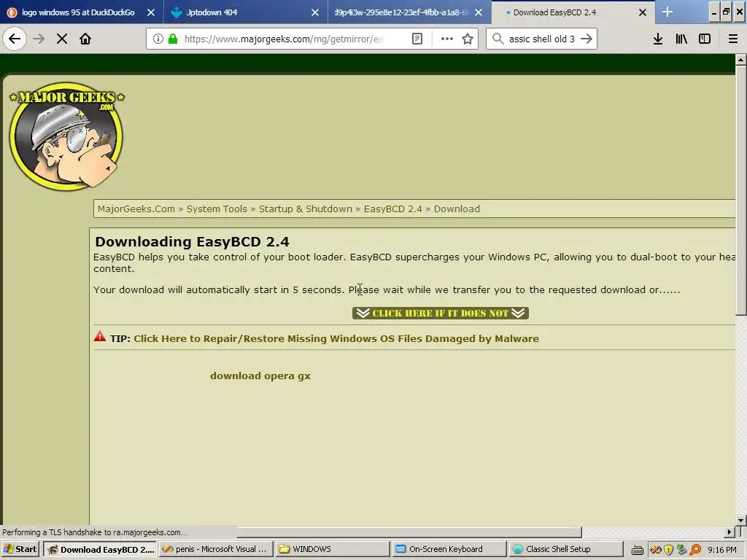Open the System Tools breadcrumb link
This screenshot has height=560, width=747.
pos(217,209)
